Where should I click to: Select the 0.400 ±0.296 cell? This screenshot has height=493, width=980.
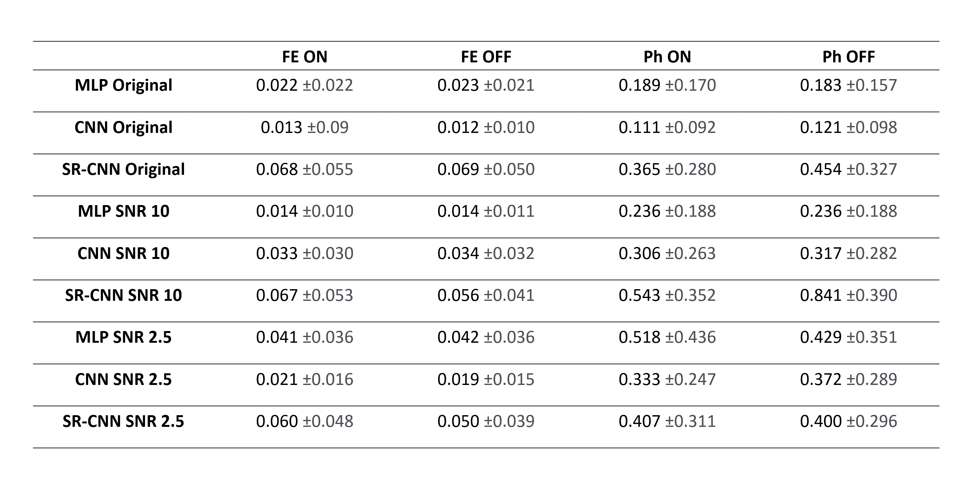[x=848, y=421]
